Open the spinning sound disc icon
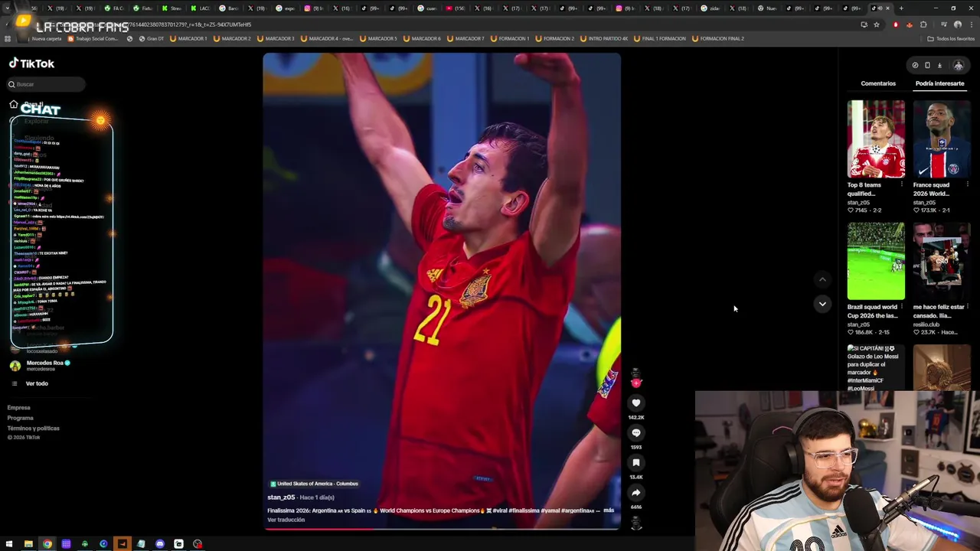The image size is (980, 551). coord(635,523)
